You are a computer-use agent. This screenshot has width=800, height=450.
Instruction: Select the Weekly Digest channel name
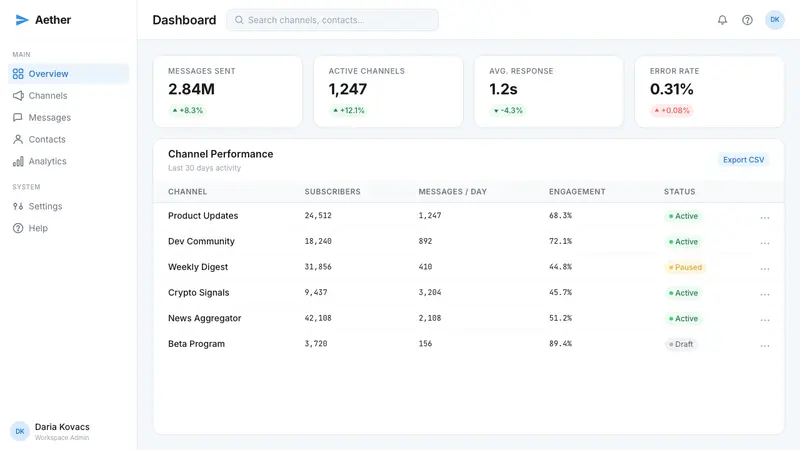tap(198, 267)
